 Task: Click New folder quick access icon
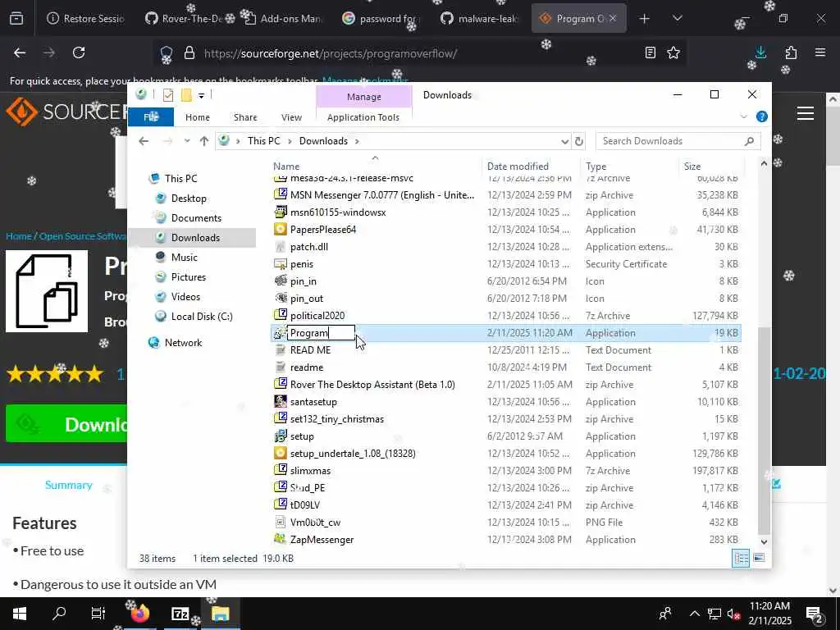[x=186, y=95]
